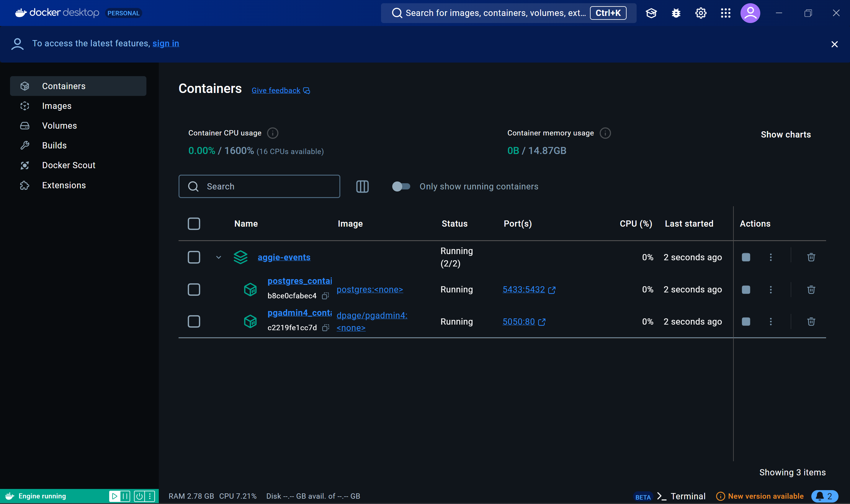Copy the postgres container ID
This screenshot has width=850, height=504.
(326, 295)
